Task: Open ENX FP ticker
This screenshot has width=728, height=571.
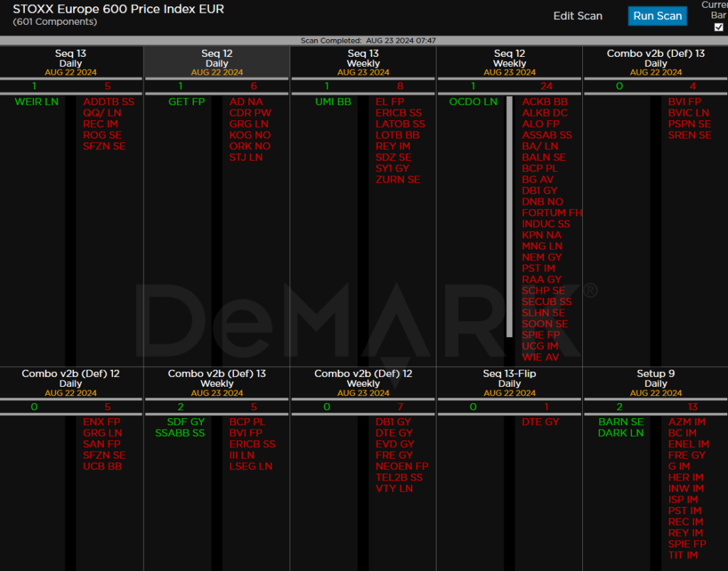Action: pyautogui.click(x=102, y=422)
